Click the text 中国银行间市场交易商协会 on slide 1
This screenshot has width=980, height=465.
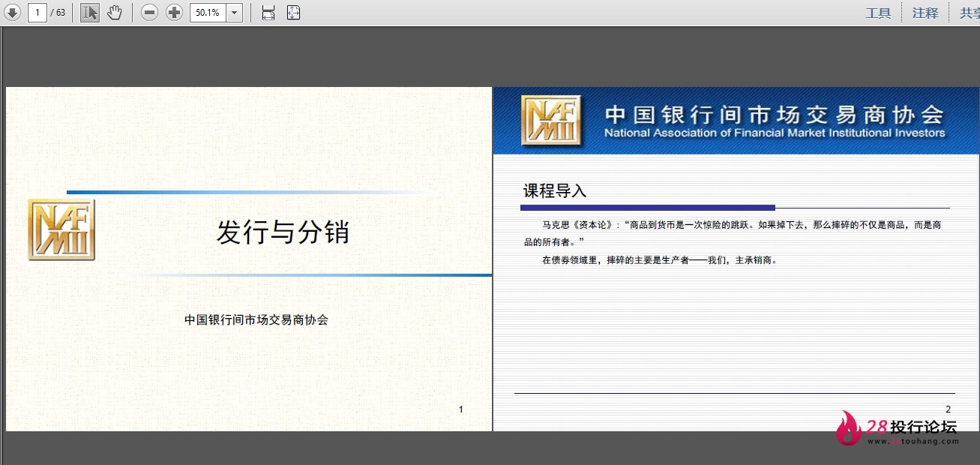pos(256,319)
